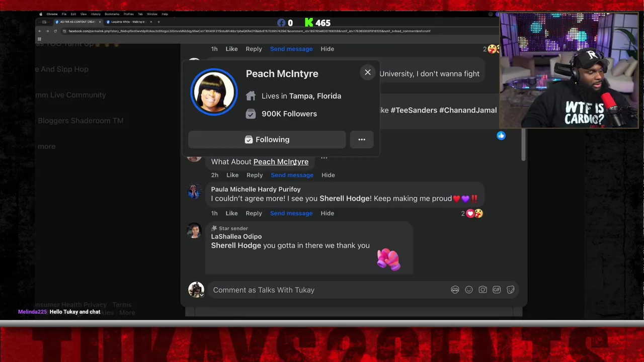Like the top 1h comment
This screenshot has width=644, height=362.
pyautogui.click(x=231, y=49)
